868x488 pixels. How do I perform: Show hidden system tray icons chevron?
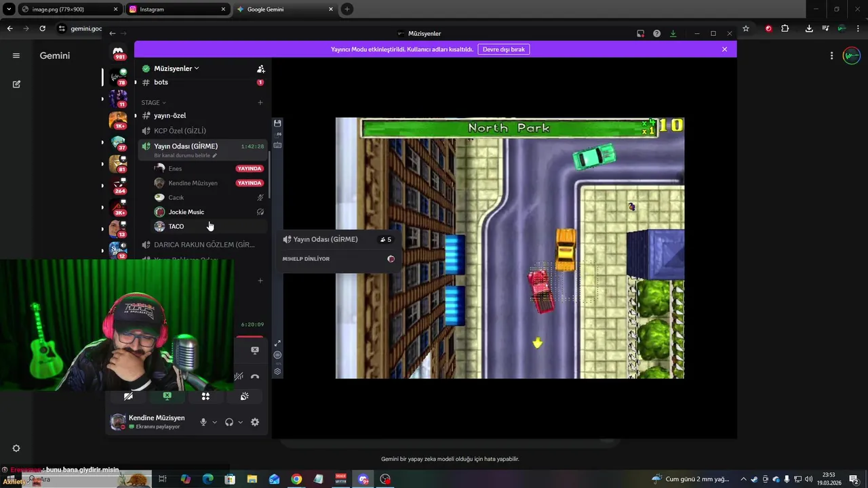tap(743, 479)
